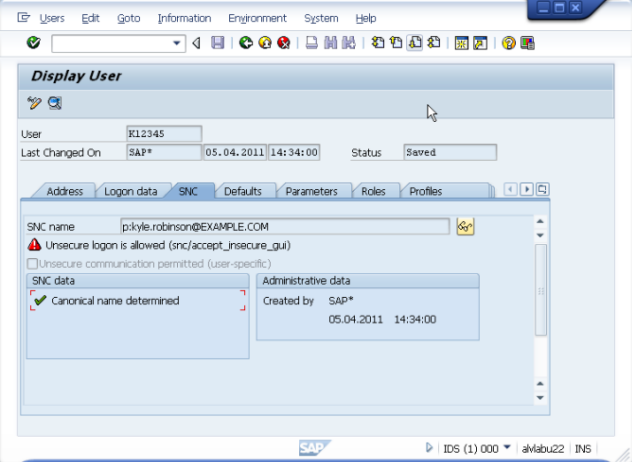Open the System menu

[321, 18]
